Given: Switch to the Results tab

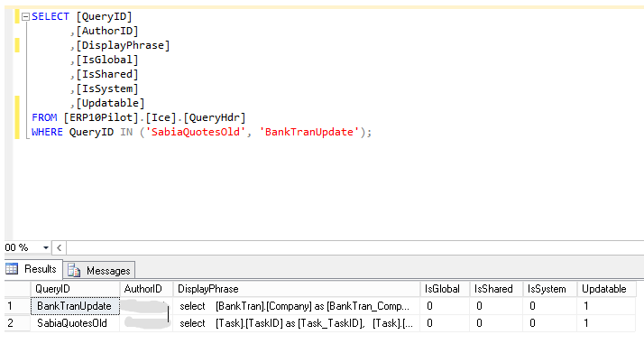Looking at the screenshot, I should (x=33, y=269).
